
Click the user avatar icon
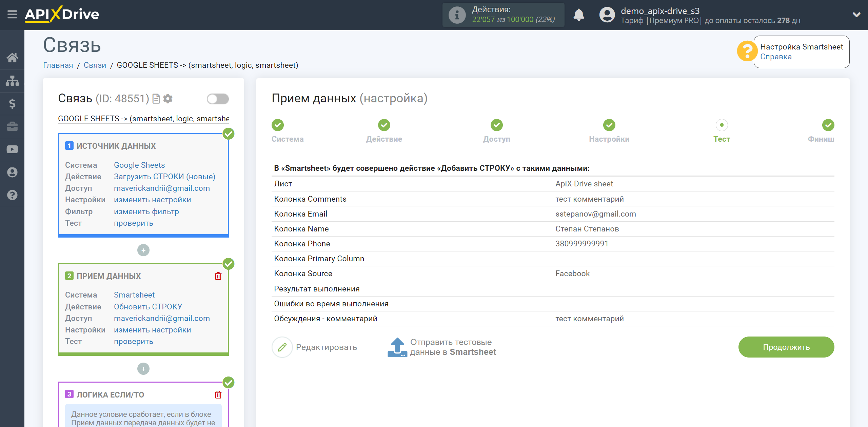pos(607,15)
